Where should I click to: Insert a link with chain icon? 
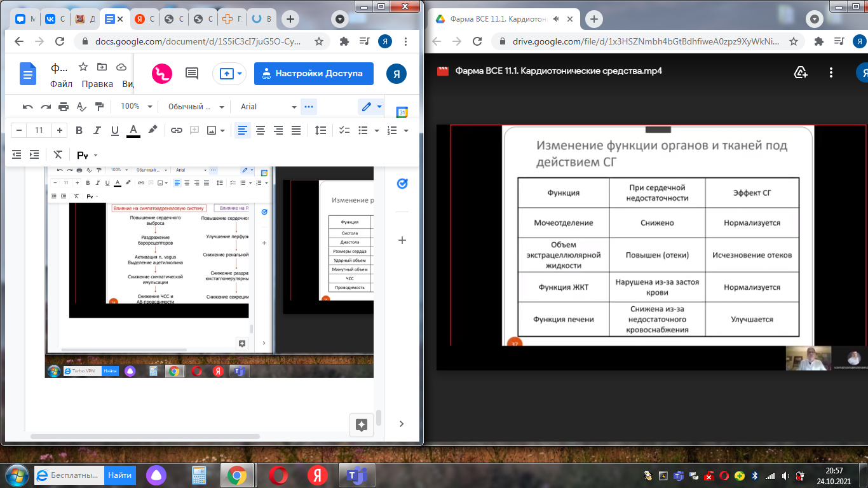click(x=177, y=130)
